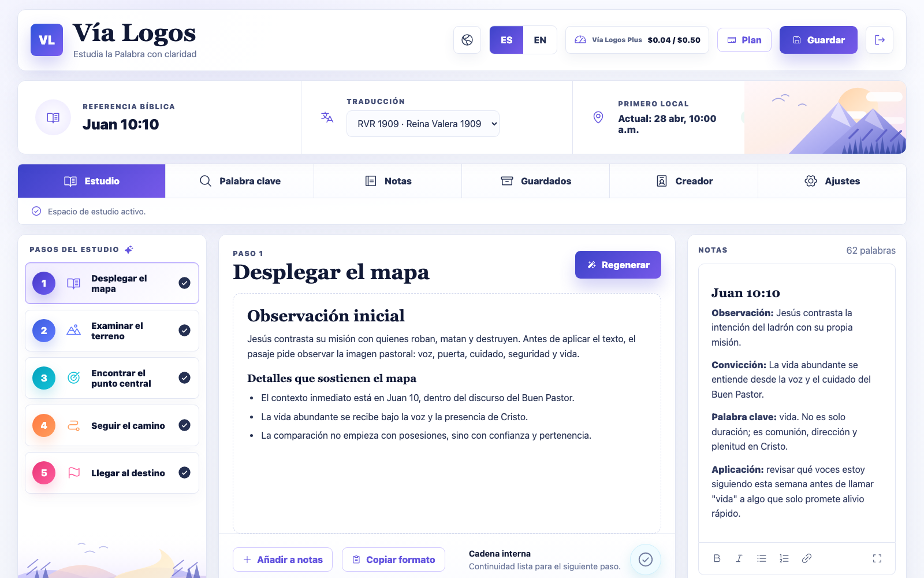Click the Regenerar button
Viewport: 924px width, 578px height.
point(618,265)
